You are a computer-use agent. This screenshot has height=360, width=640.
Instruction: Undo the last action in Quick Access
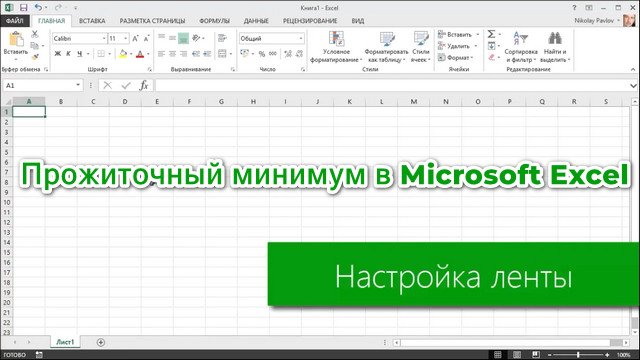click(x=38, y=7)
